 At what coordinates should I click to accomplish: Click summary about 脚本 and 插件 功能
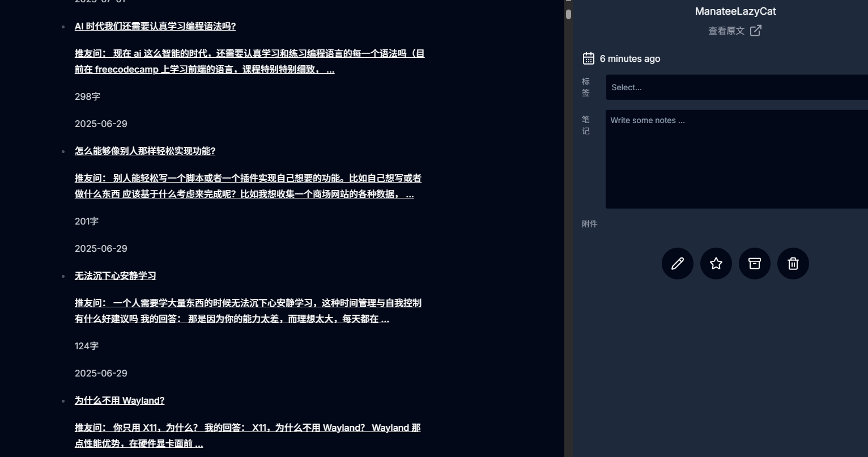[x=248, y=186]
